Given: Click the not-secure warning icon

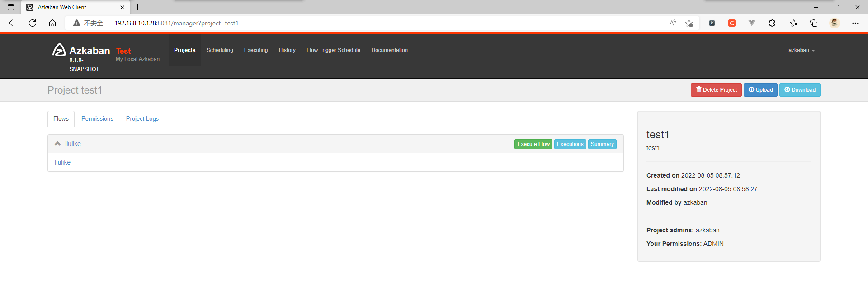Looking at the screenshot, I should [77, 23].
